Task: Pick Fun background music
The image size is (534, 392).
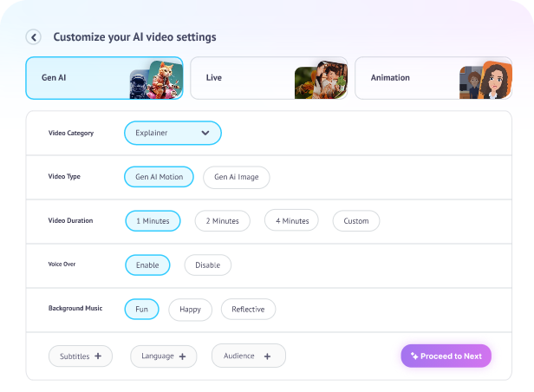Action: 141,310
